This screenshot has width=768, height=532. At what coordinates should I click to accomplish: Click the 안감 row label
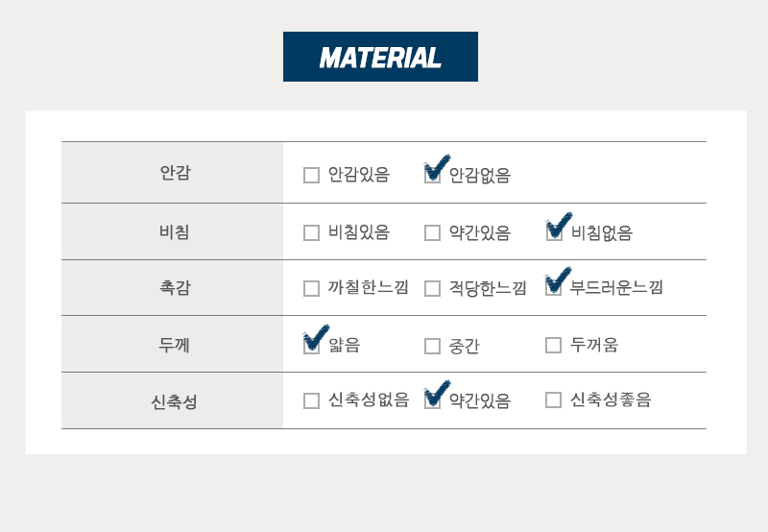tap(175, 173)
